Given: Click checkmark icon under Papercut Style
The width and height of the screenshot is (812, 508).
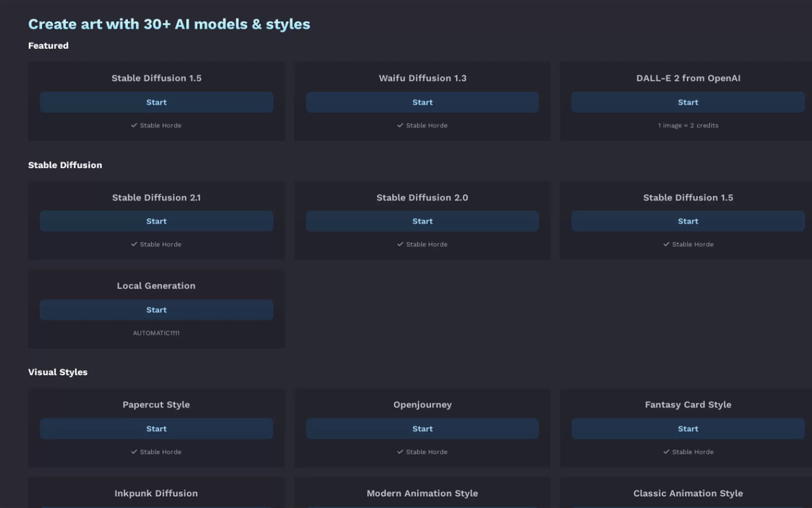Looking at the screenshot, I should 134,452.
